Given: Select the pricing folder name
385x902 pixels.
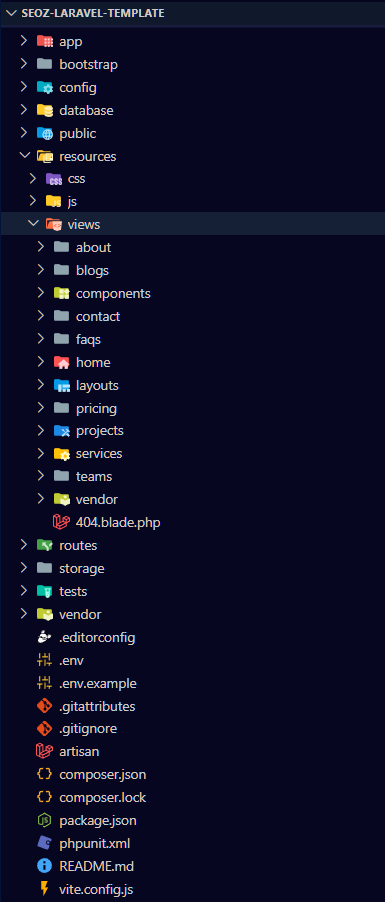Looking at the screenshot, I should pyautogui.click(x=96, y=408).
